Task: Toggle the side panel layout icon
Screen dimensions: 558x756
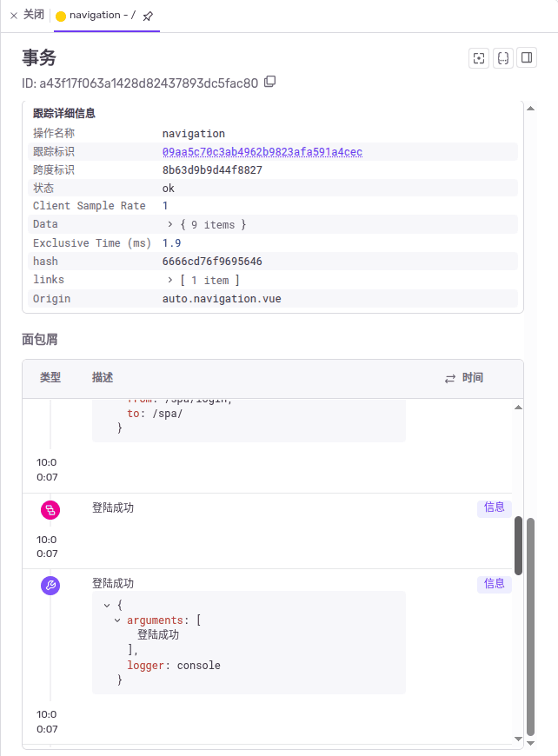Action: pyautogui.click(x=526, y=58)
